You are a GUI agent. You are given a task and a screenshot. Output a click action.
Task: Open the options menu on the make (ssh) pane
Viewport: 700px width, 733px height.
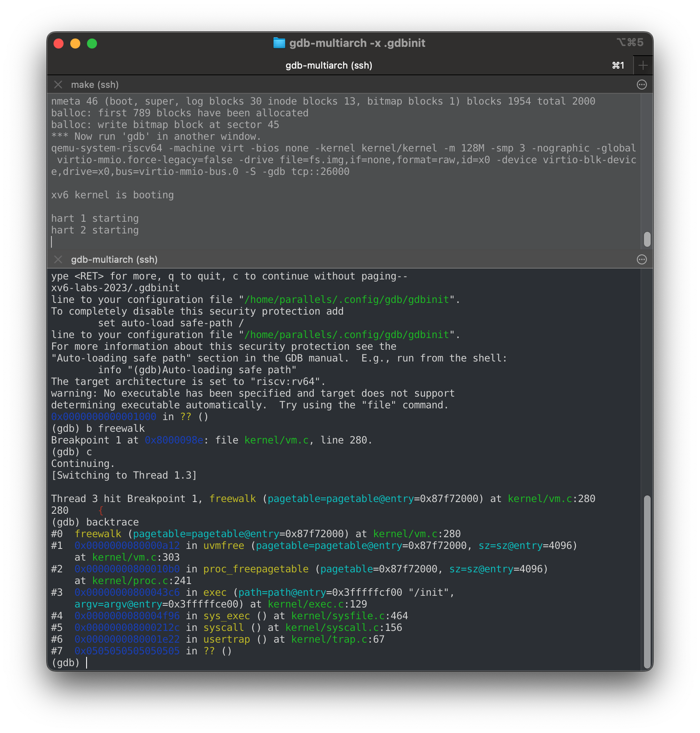coord(642,85)
